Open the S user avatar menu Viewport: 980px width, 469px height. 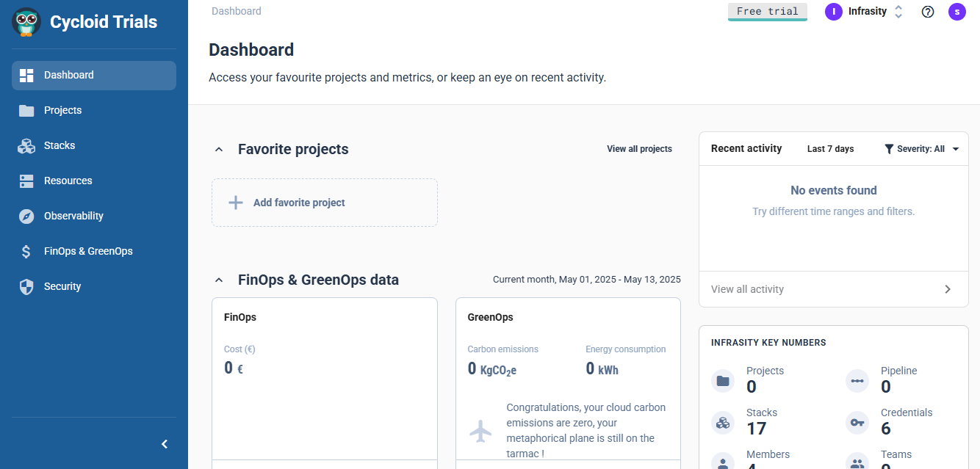click(x=956, y=12)
